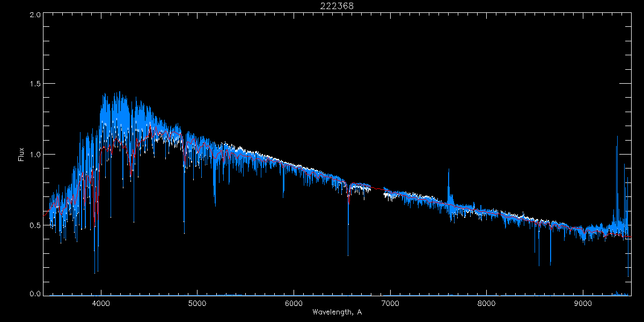Image resolution: width=644 pixels, height=322 pixels.
Task: Click the 1.5 flux tick label
Action: pyautogui.click(x=35, y=84)
